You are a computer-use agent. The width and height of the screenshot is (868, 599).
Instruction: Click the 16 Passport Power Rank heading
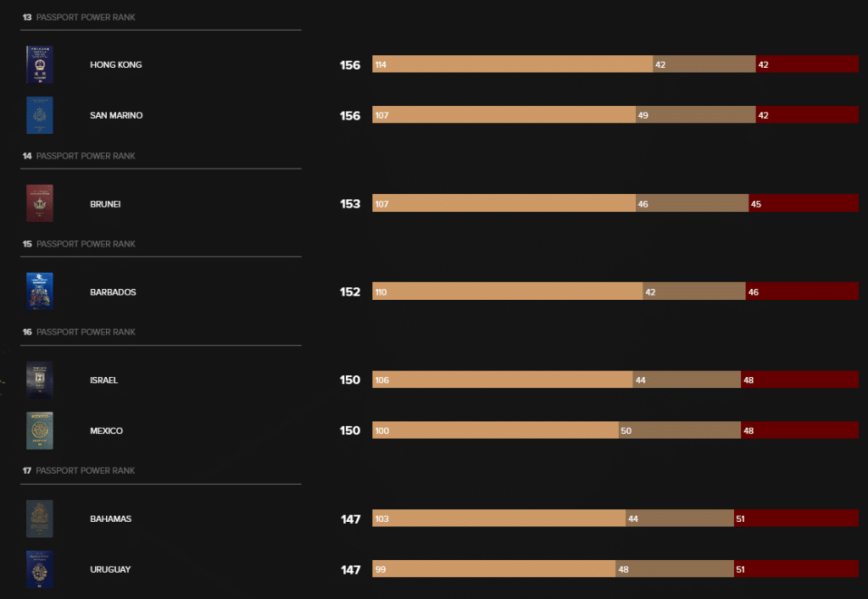[x=79, y=332]
